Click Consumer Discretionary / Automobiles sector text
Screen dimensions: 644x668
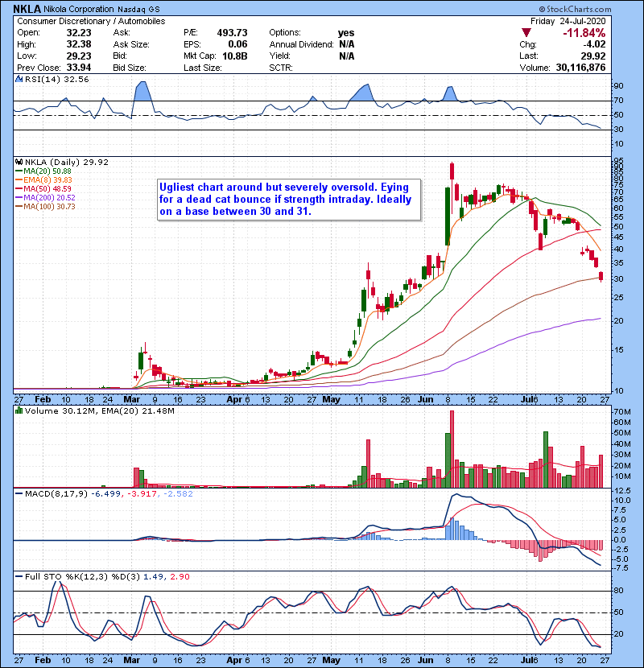pyautogui.click(x=91, y=21)
